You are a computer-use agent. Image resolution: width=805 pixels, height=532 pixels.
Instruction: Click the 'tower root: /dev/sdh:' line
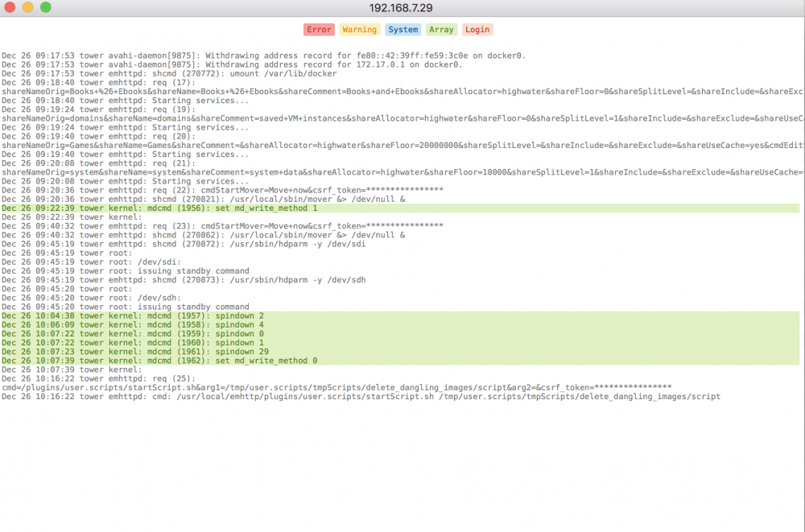pos(92,298)
